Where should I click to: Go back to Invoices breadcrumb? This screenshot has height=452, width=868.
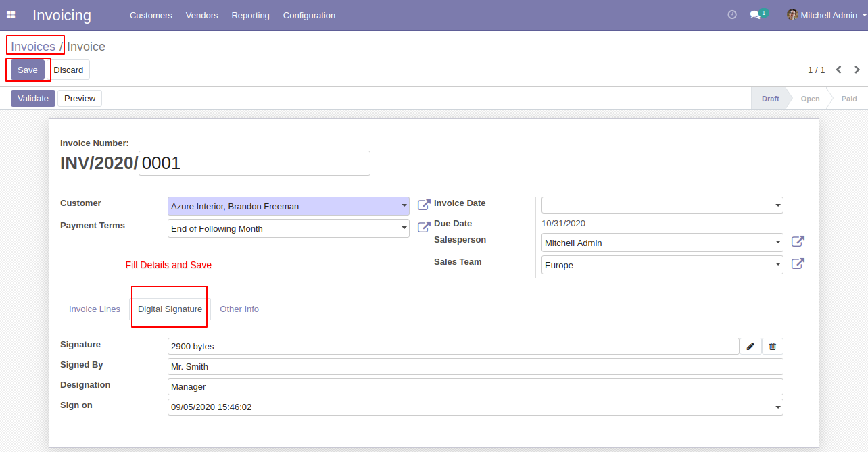coord(33,47)
